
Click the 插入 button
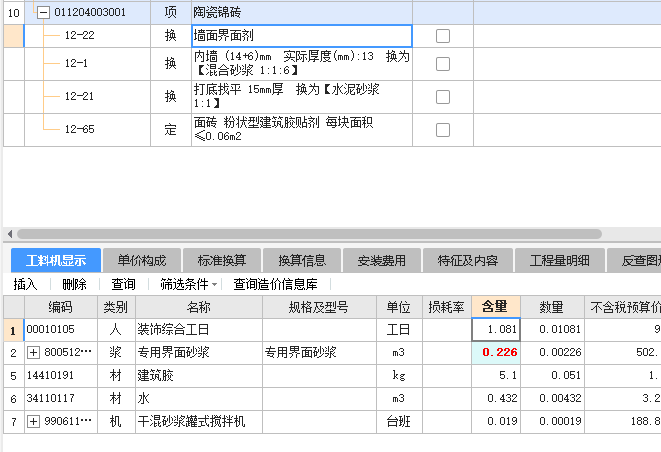point(25,284)
